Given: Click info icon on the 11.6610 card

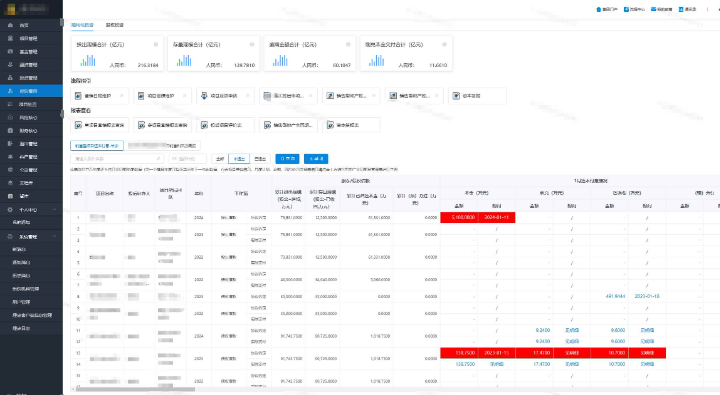Looking at the screenshot, I should pyautogui.click(x=444, y=45).
